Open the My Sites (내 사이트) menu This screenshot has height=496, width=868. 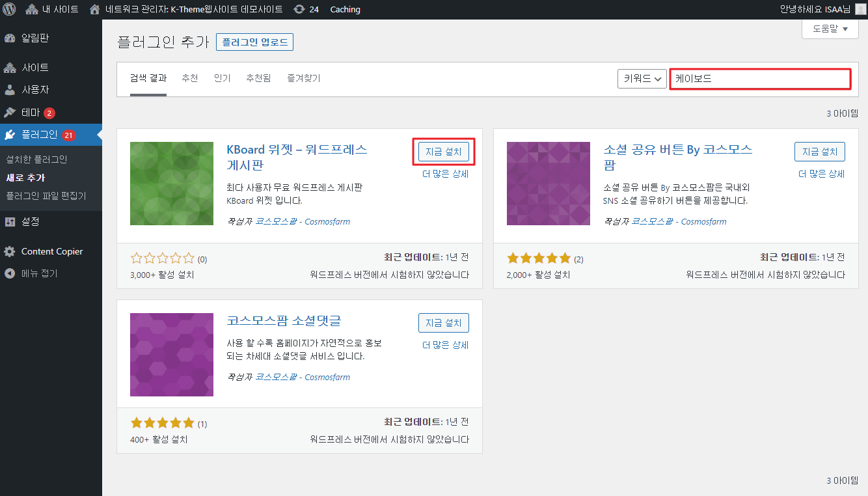click(51, 9)
